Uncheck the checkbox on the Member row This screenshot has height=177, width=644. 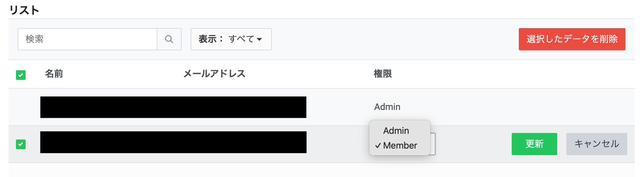[x=21, y=144]
